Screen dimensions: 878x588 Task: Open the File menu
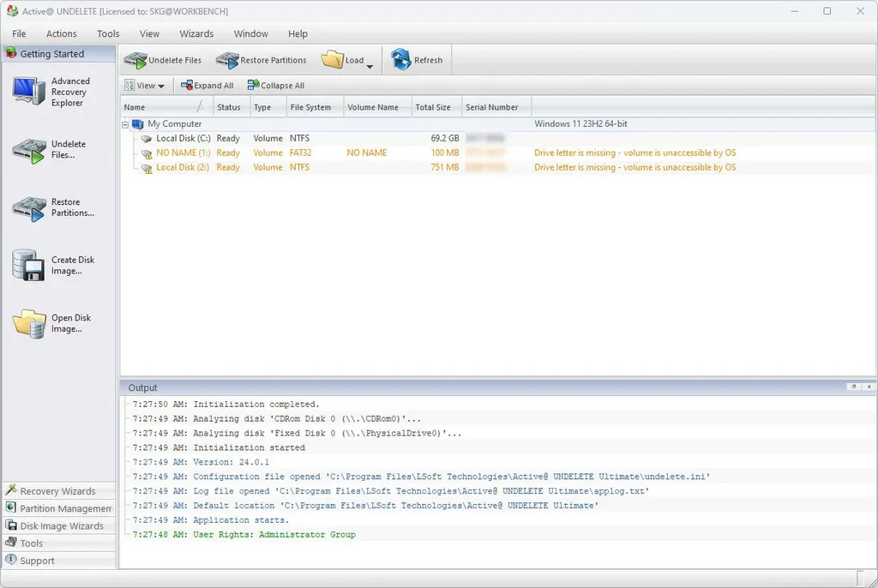pos(19,33)
